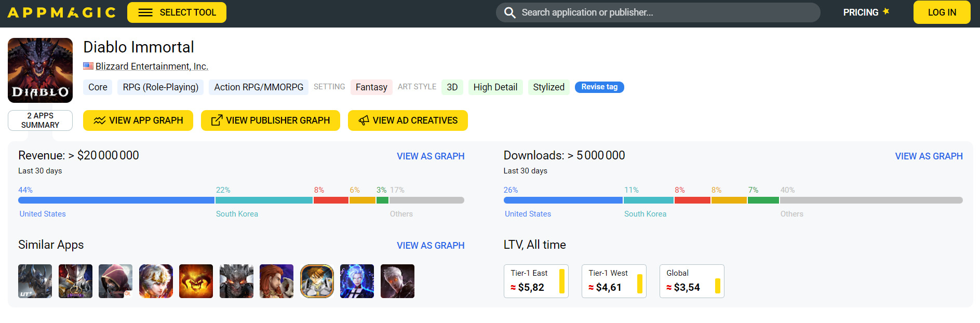Image resolution: width=980 pixels, height=323 pixels.
Task: Click the yellow bar in Tier-1 West card
Action: pos(639,284)
